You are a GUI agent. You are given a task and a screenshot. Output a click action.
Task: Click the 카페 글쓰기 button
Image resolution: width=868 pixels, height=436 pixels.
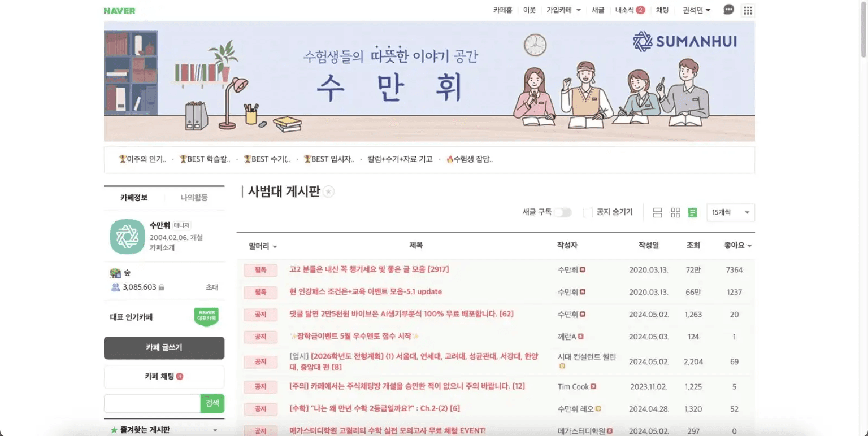point(164,348)
